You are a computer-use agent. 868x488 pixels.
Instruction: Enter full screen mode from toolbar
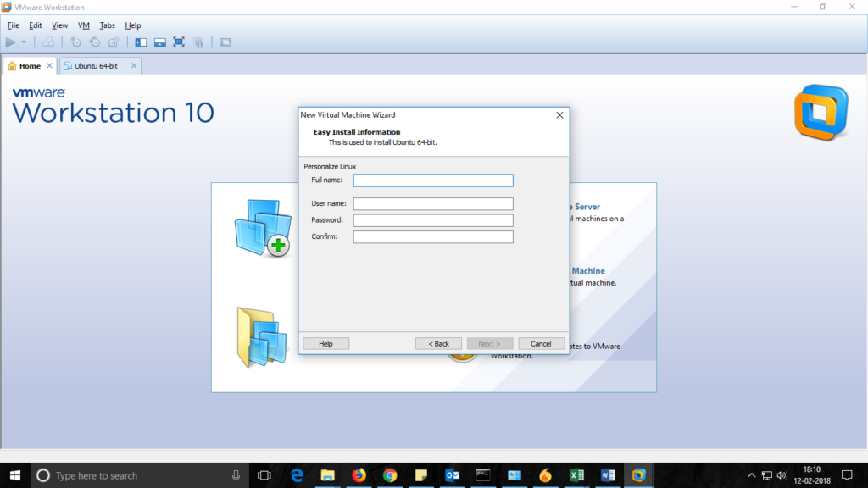pos(179,42)
